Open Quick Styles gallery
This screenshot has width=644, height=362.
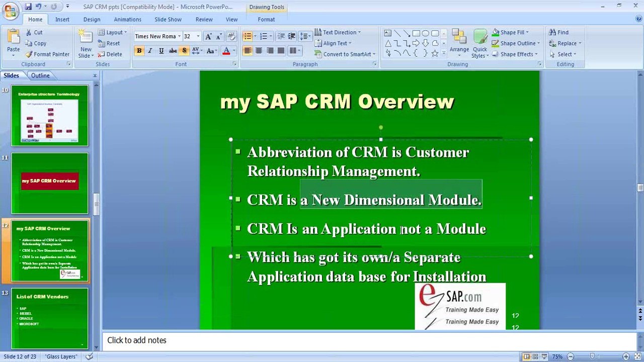pyautogui.click(x=480, y=43)
